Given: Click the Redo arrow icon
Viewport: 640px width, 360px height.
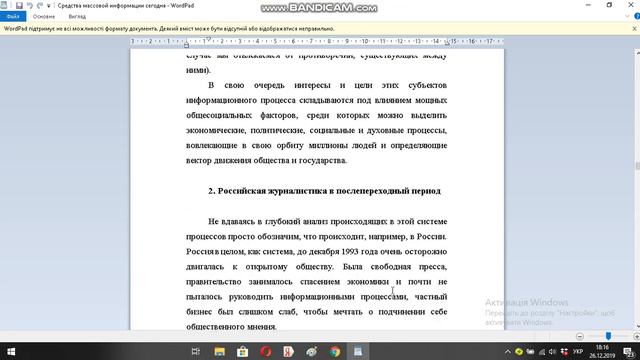Looking at the screenshot, I should coord(40,6).
